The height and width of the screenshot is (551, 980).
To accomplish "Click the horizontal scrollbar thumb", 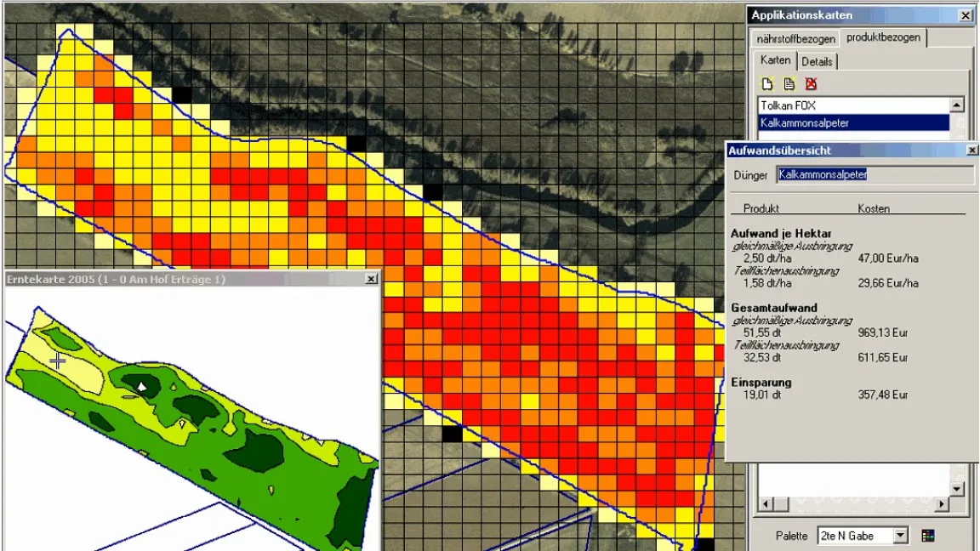I will pos(781,504).
